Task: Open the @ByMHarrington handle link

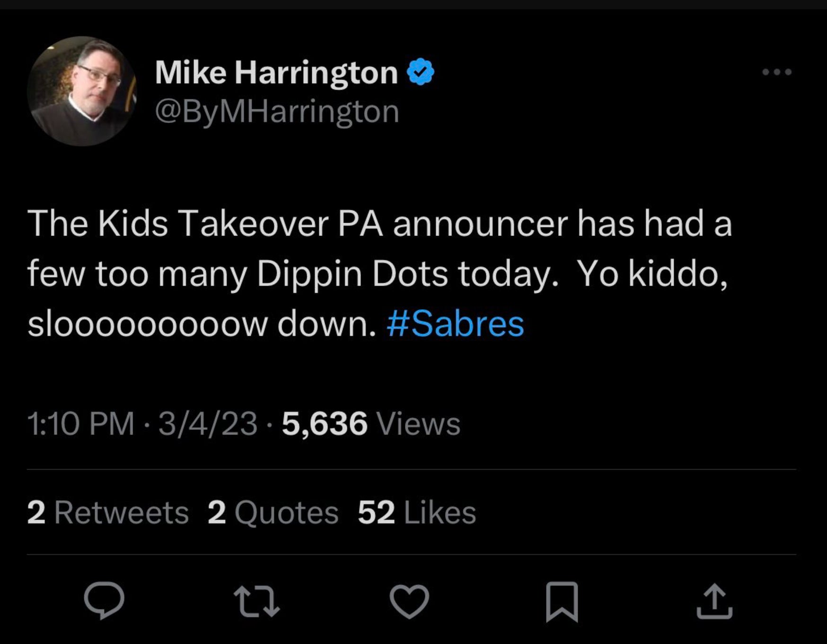Action: 277,112
